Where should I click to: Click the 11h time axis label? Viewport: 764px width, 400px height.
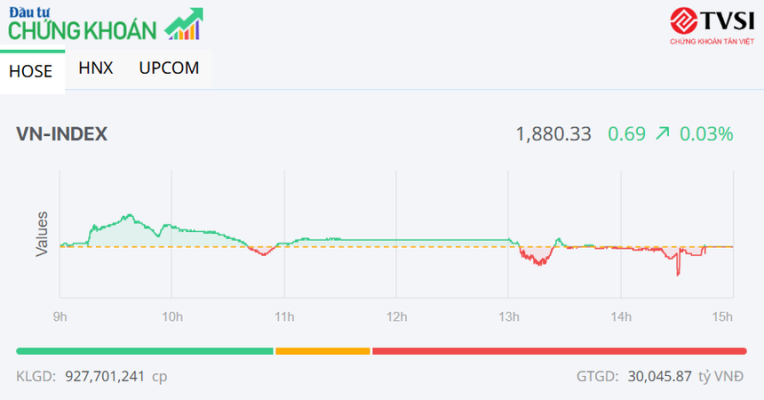284,317
